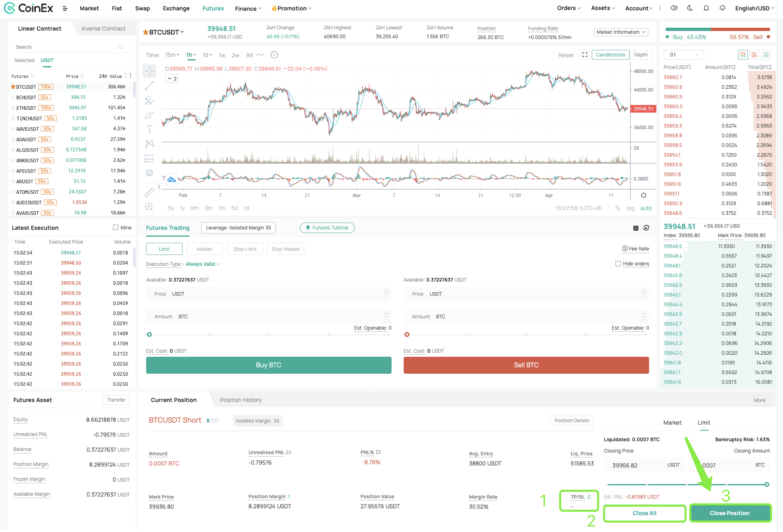Viewport: 783px width, 532px height.
Task: Click the Buy BTC button
Action: [x=268, y=365]
